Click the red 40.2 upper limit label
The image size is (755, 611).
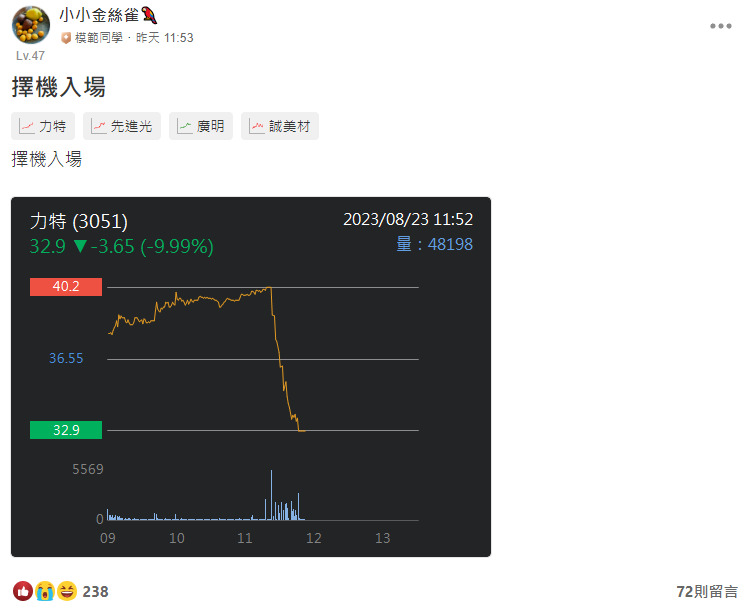coord(66,286)
